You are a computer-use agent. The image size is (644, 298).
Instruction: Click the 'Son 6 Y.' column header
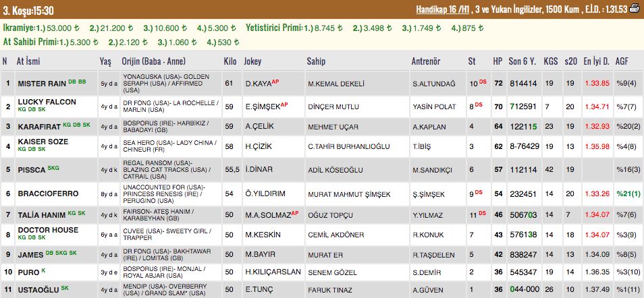pos(522,61)
